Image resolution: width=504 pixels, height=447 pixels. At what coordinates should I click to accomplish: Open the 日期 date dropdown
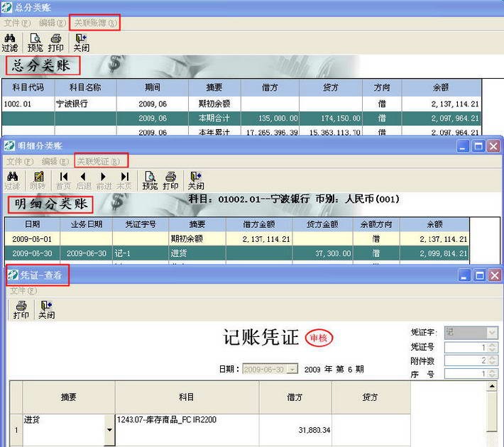(292, 370)
